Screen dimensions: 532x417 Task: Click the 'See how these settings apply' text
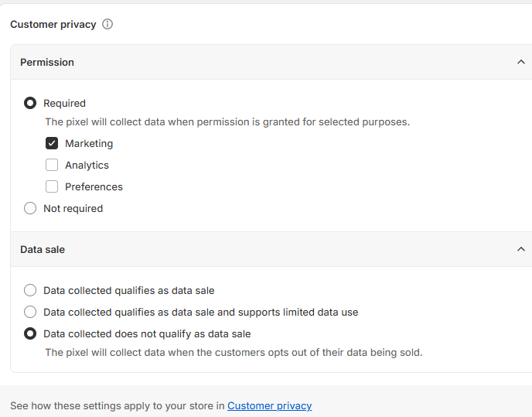[118, 405]
